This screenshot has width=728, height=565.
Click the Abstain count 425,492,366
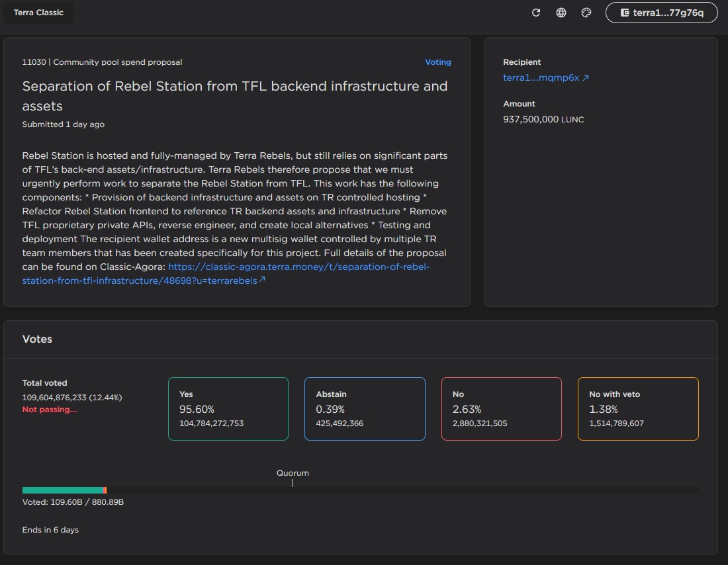(340, 423)
